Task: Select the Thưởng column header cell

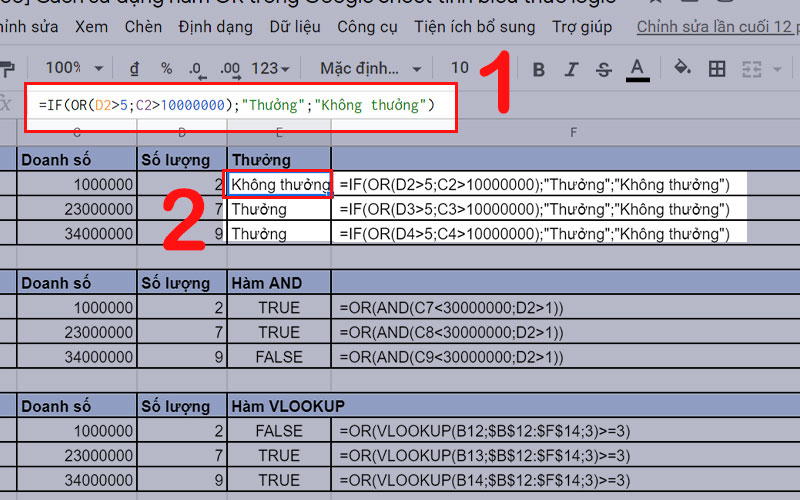Action: tap(279, 160)
